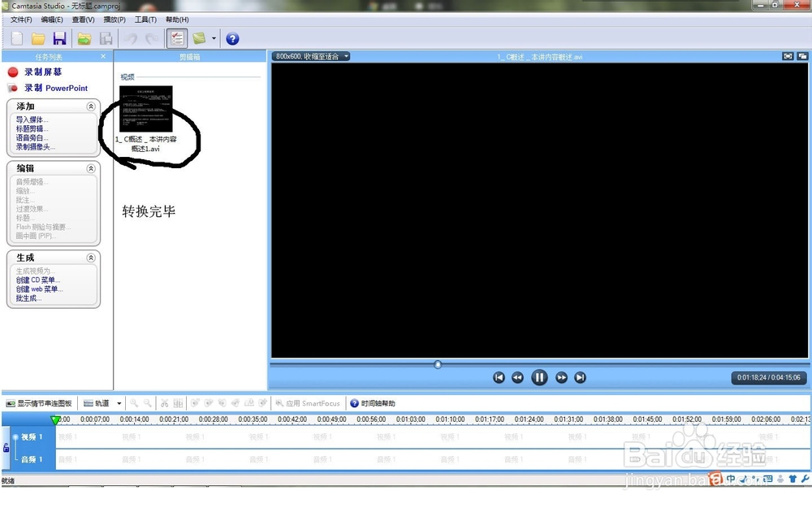Click the time display 0:01:18;24 / 0:04:15;06
Screen dimensions: 812x508
coord(768,377)
